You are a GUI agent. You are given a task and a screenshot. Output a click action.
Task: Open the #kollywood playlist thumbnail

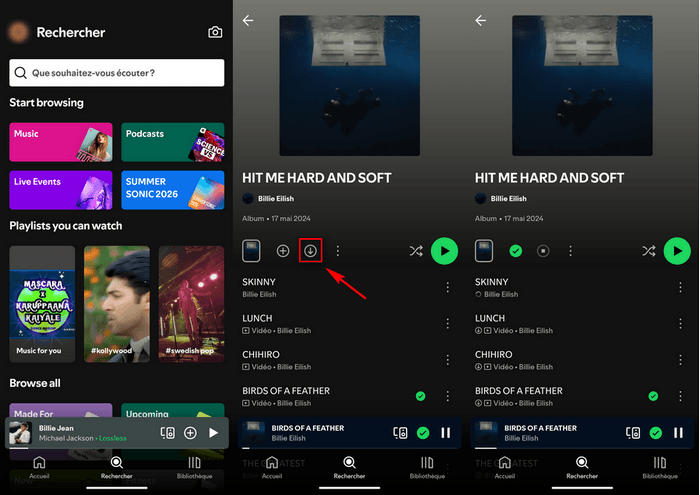coord(117,304)
